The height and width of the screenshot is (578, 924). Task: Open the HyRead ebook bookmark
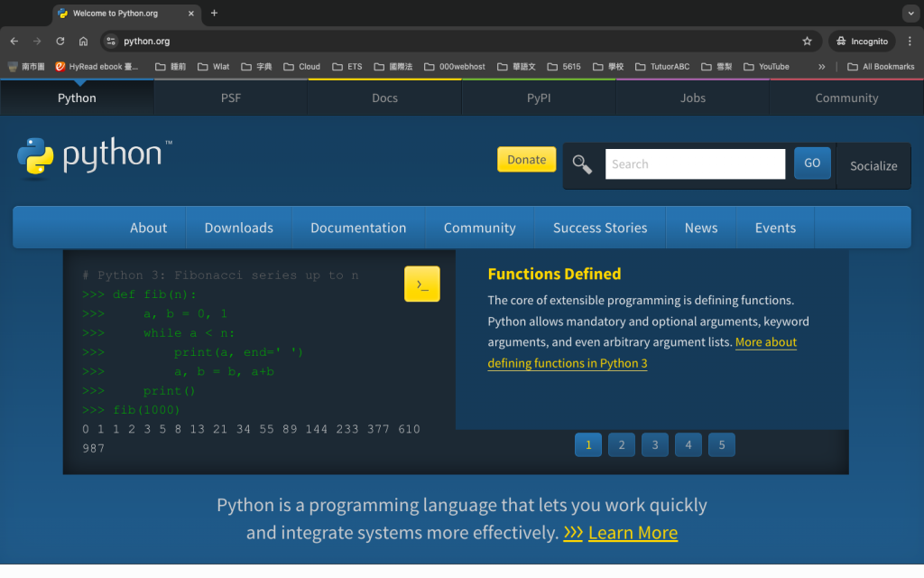97,67
